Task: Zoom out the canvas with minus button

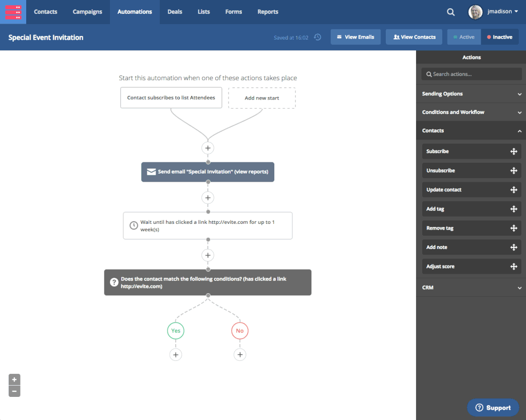Action: (x=14, y=391)
